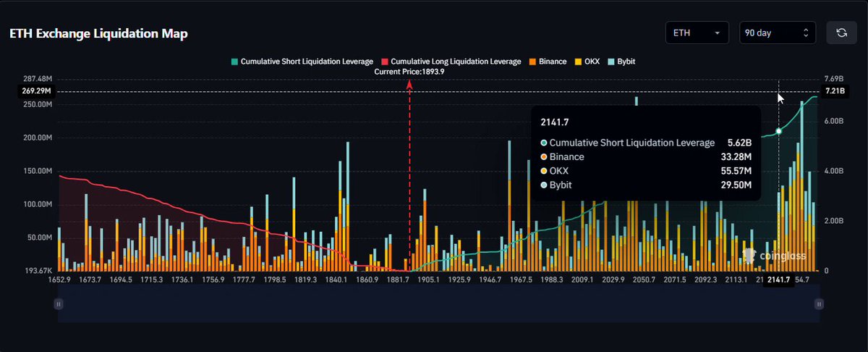Click the Bybit 29.50M tooltip row
This screenshot has height=352, width=868.
(646, 185)
